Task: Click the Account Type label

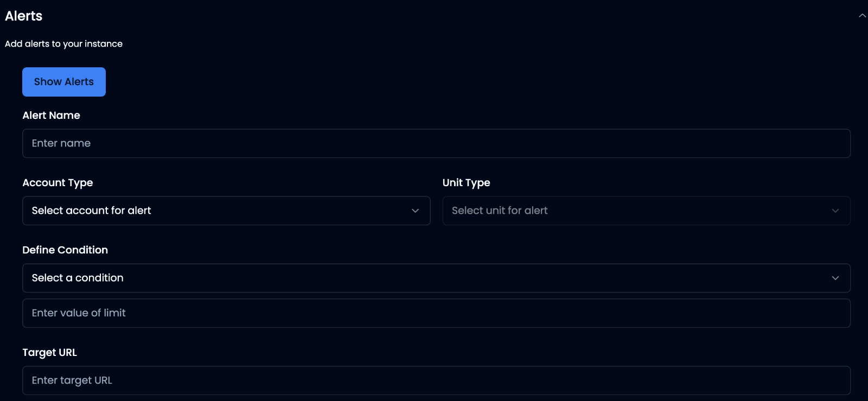Action: point(58,183)
